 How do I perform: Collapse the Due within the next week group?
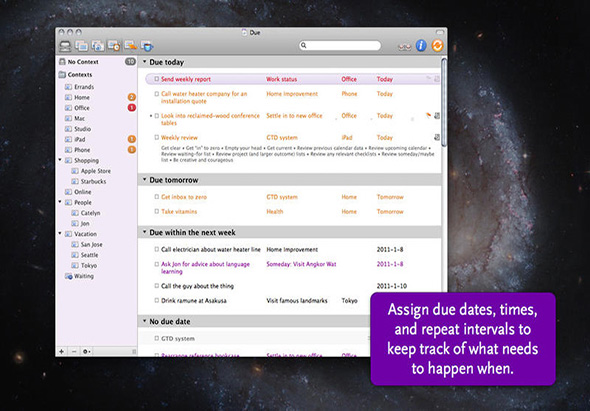click(x=144, y=232)
